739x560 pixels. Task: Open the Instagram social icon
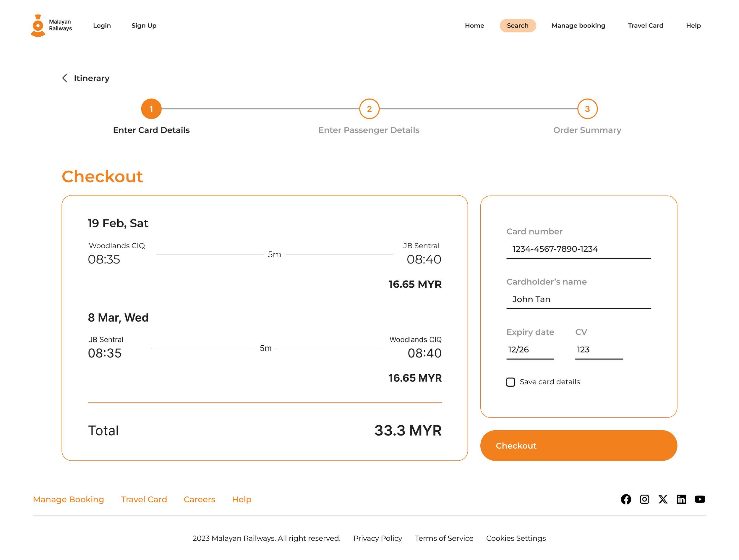click(644, 499)
